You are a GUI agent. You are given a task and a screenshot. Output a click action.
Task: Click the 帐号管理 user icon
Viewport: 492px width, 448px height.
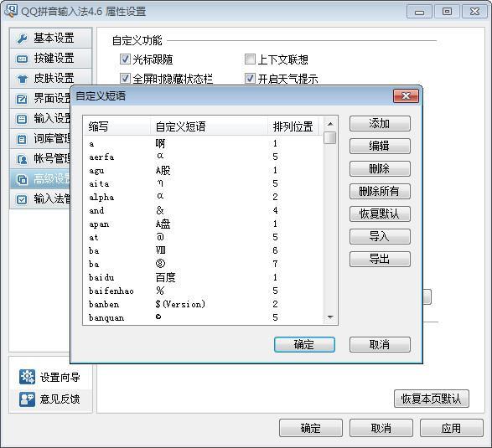coord(22,159)
